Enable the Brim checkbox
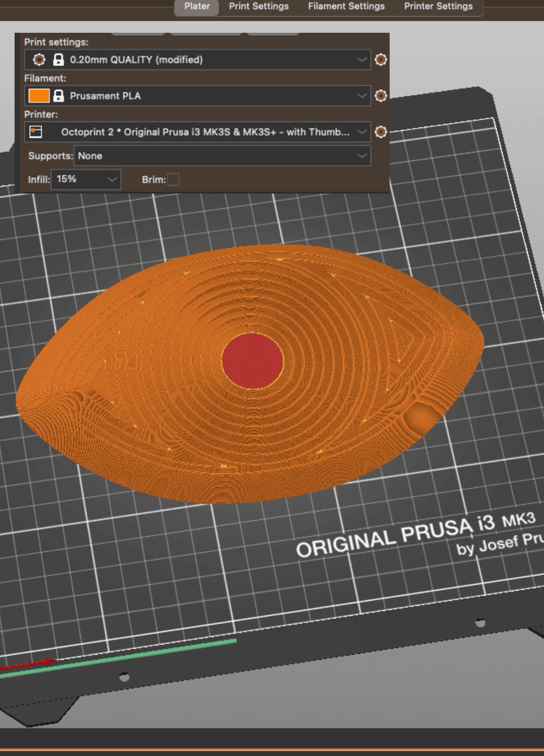This screenshot has width=544, height=756. (173, 179)
